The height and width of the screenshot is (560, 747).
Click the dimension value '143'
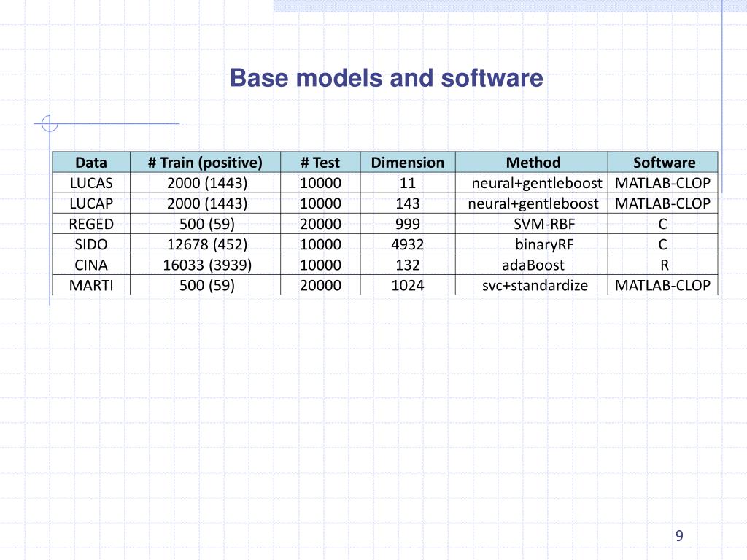408,203
